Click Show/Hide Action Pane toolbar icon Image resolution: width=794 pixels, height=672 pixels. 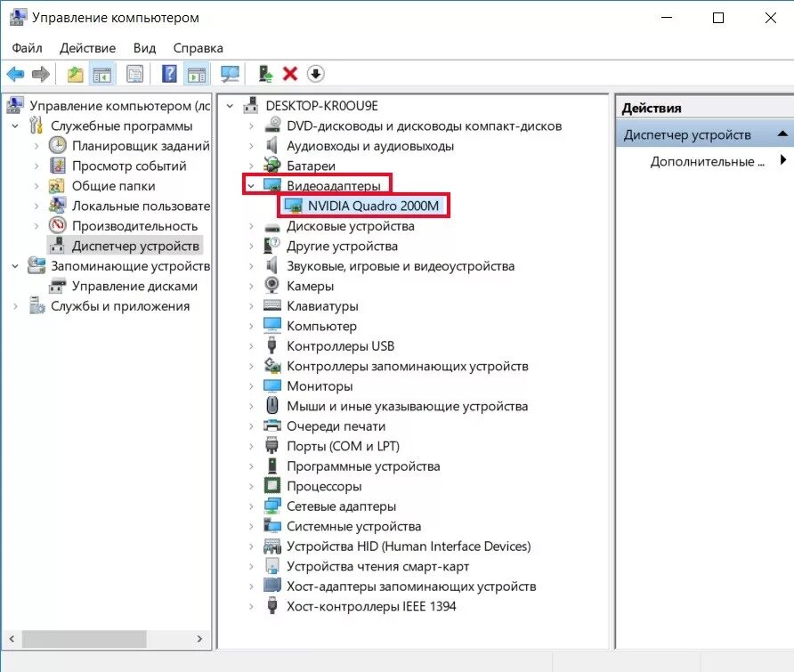[x=197, y=74]
